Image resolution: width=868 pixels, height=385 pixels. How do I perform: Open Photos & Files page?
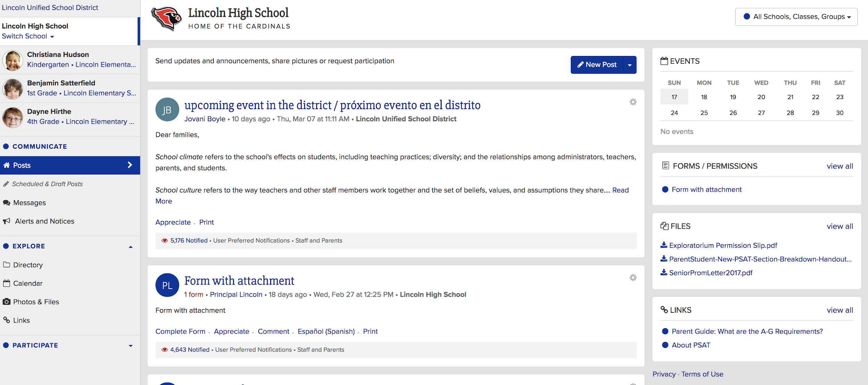pos(36,302)
